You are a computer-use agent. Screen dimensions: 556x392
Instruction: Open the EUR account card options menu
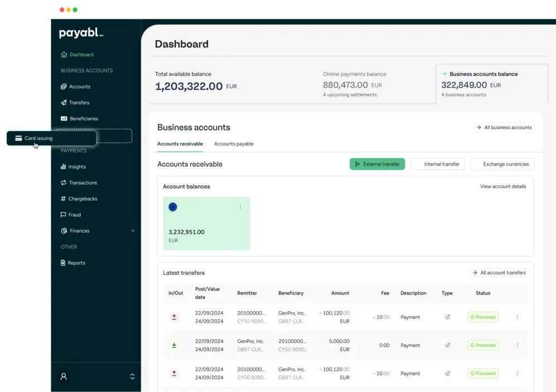click(x=240, y=207)
